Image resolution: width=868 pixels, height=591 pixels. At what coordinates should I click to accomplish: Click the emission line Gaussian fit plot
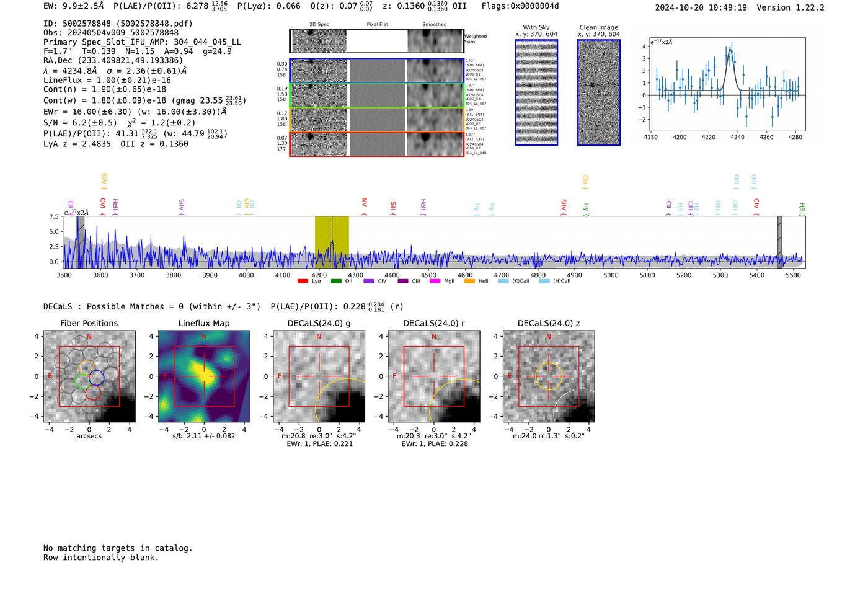[727, 84]
